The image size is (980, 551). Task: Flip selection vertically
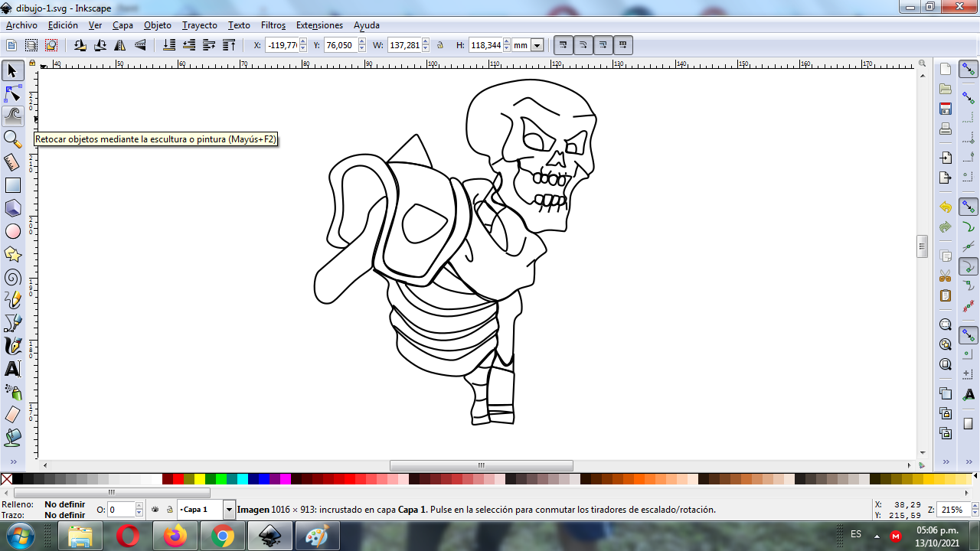click(140, 45)
